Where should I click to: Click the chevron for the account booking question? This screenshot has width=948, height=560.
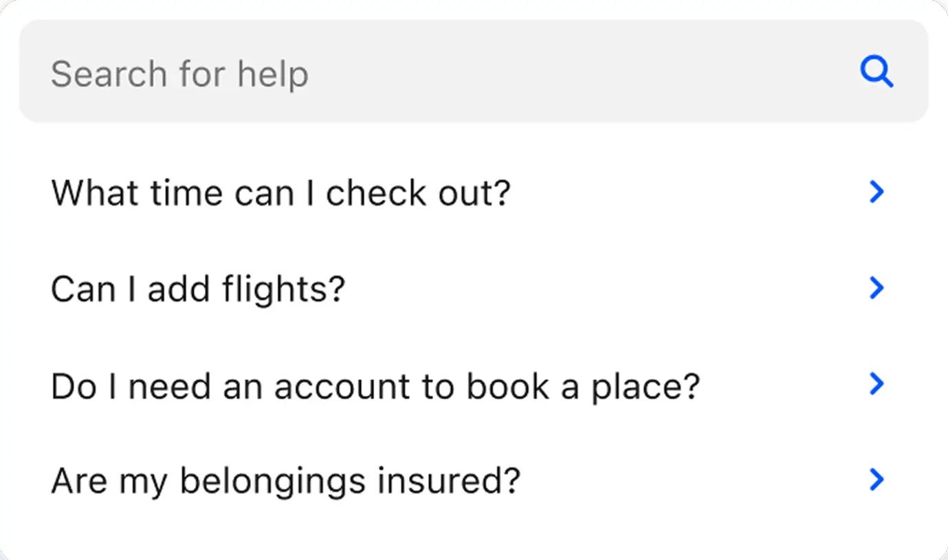click(877, 384)
